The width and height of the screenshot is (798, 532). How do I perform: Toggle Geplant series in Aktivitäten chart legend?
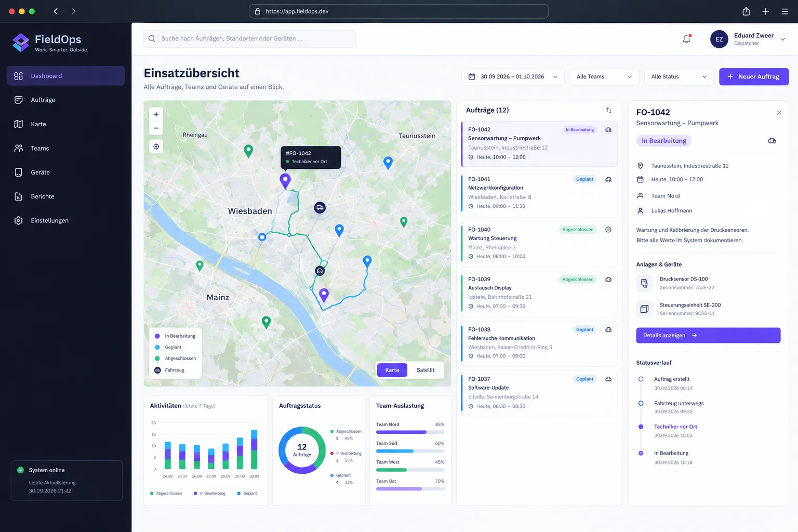(247, 494)
